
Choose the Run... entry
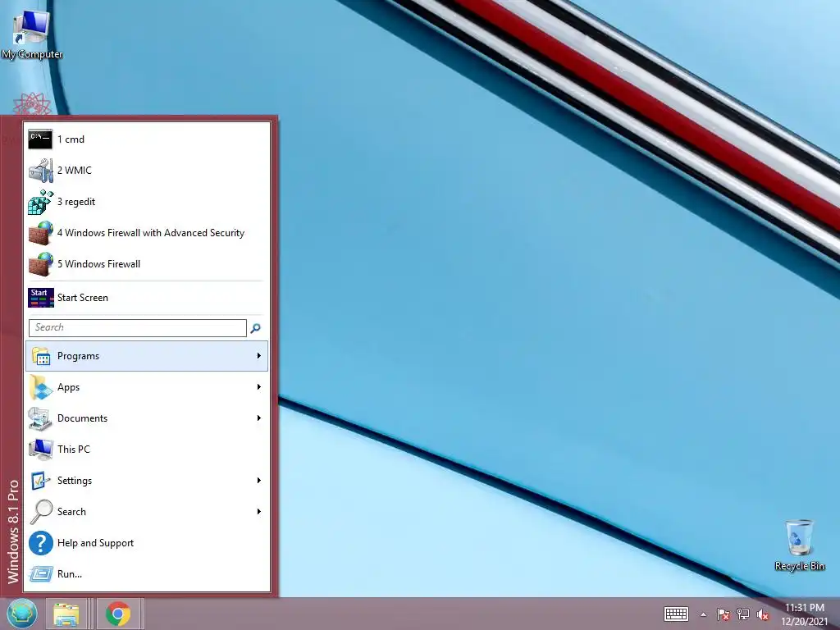147,574
